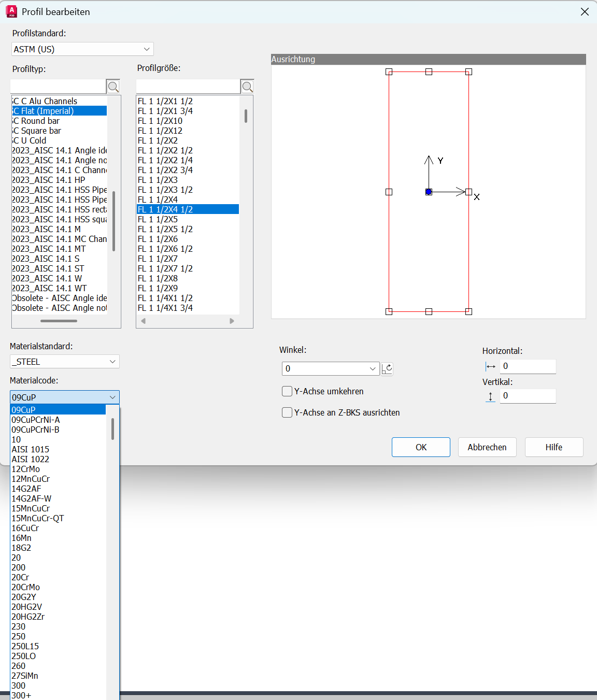Select profile size FL 1 1/2X5
597x700 pixels.
188,219
